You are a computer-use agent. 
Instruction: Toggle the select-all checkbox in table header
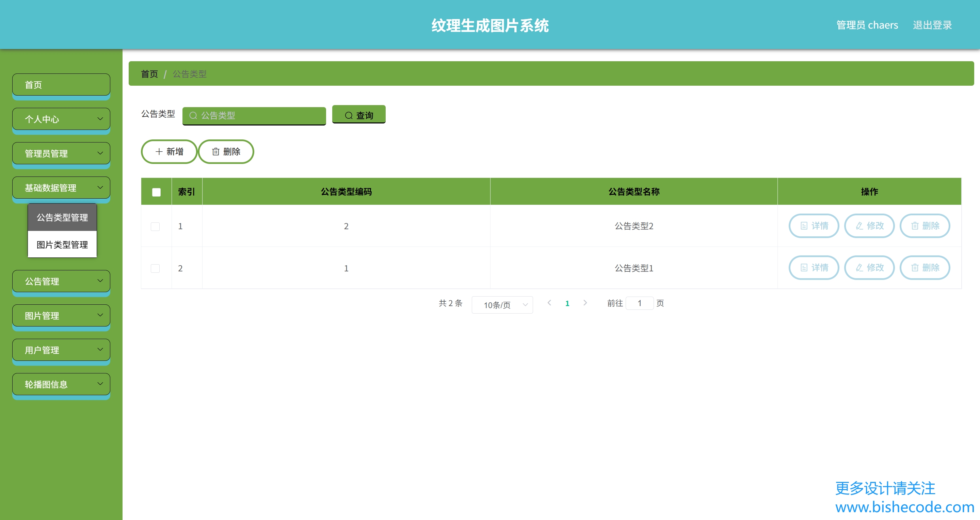156,192
